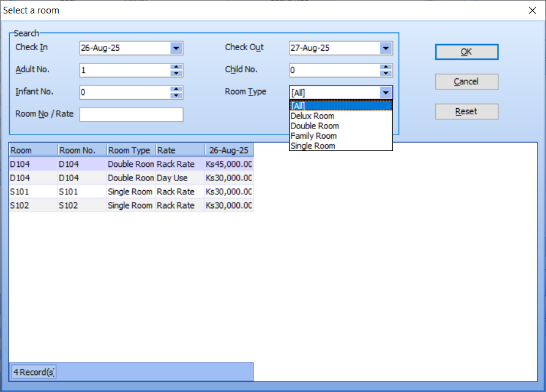The width and height of the screenshot is (546, 392).
Task: Open the Check In date picker
Action: point(177,48)
